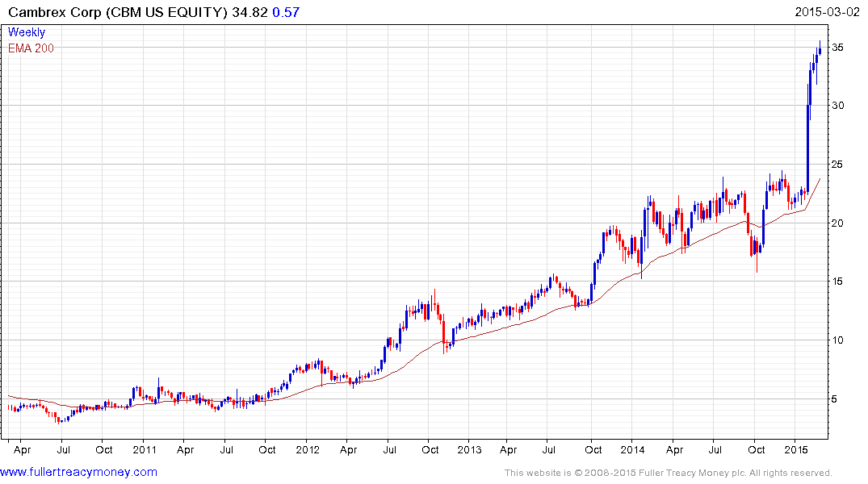Click the EMA 200 legend label

click(x=31, y=48)
